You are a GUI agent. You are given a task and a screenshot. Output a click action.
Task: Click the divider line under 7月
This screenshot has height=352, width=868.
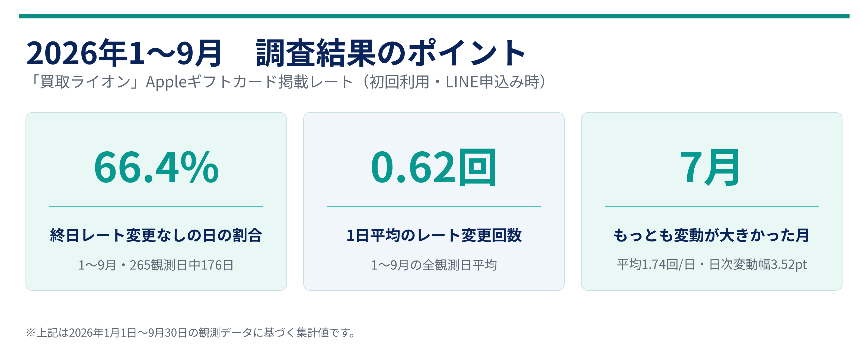click(x=712, y=206)
